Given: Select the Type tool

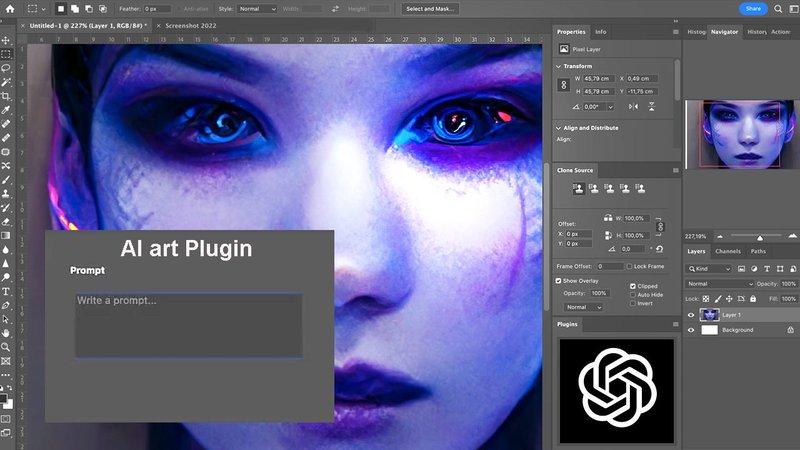Looking at the screenshot, I should pyautogui.click(x=6, y=291).
